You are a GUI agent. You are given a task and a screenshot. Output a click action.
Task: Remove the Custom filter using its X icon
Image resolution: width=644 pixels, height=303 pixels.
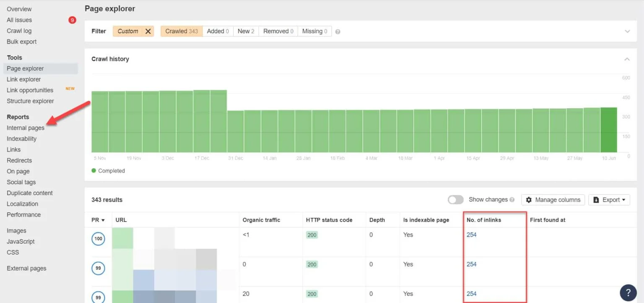coord(148,31)
